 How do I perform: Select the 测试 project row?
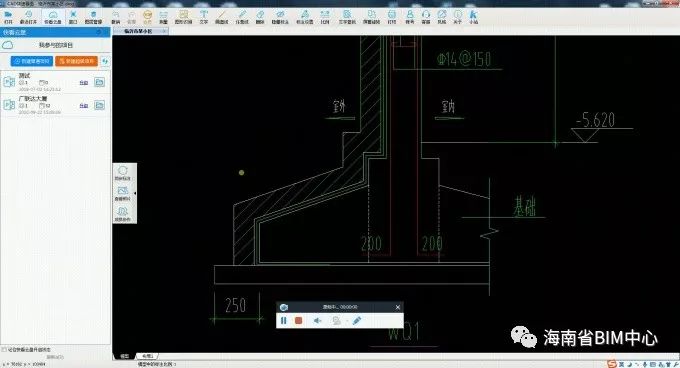pyautogui.click(x=55, y=82)
